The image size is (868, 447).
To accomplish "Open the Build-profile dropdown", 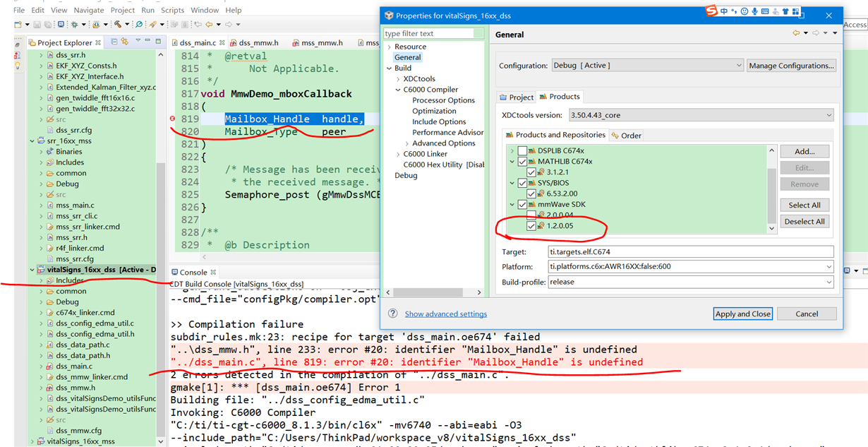I will [690, 282].
